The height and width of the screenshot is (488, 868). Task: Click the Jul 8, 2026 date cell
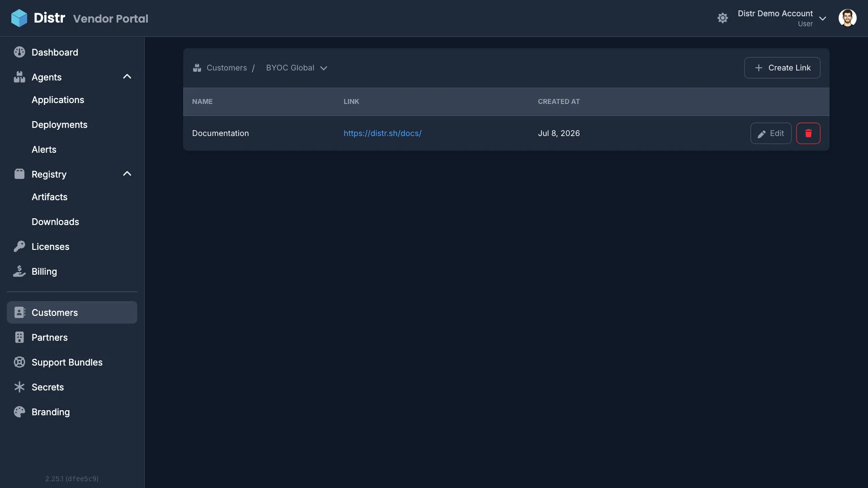point(559,133)
